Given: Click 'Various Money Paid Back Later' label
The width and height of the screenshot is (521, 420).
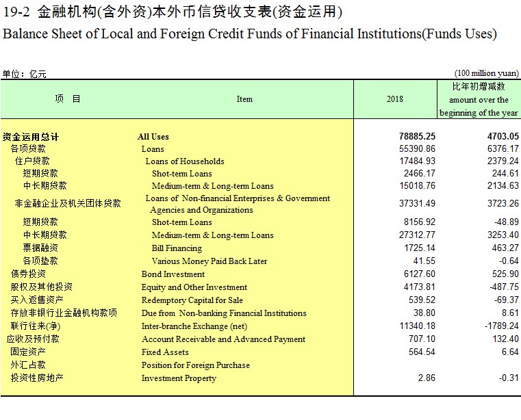Looking at the screenshot, I should pyautogui.click(x=209, y=261).
